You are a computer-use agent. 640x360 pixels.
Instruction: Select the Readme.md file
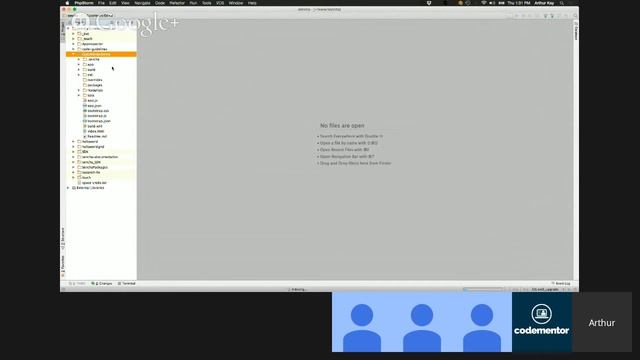(x=97, y=136)
